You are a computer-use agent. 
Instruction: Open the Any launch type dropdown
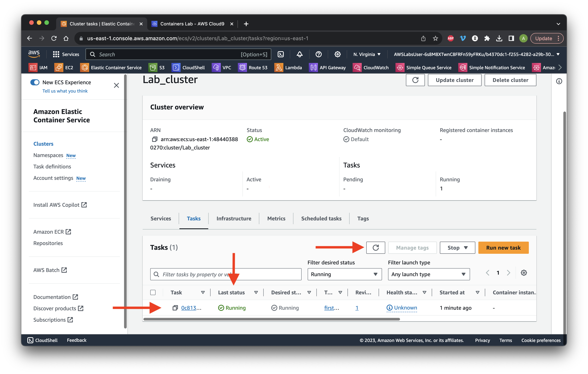point(429,274)
